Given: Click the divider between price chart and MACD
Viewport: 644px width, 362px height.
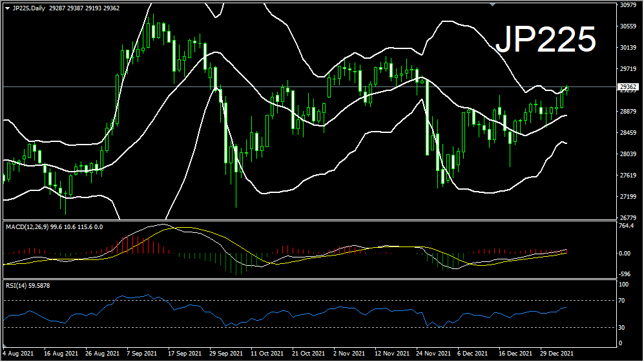Looking at the screenshot, I should [310, 221].
